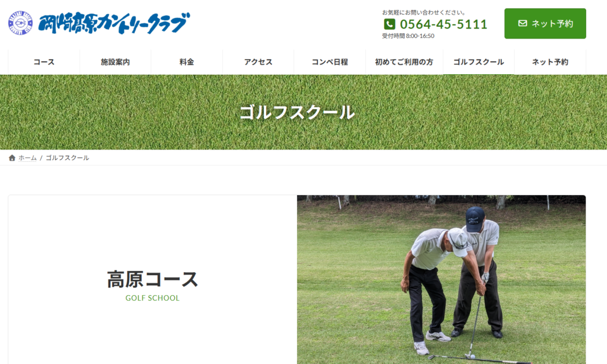Click the envelope icon in ネット予約 button
The image size is (607, 364).
pyautogui.click(x=523, y=23)
